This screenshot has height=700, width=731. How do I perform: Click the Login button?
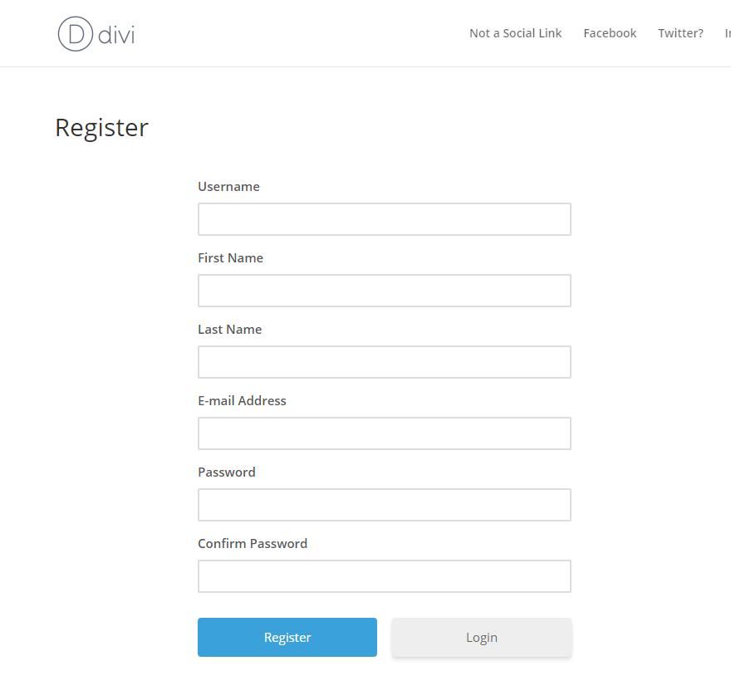point(482,637)
